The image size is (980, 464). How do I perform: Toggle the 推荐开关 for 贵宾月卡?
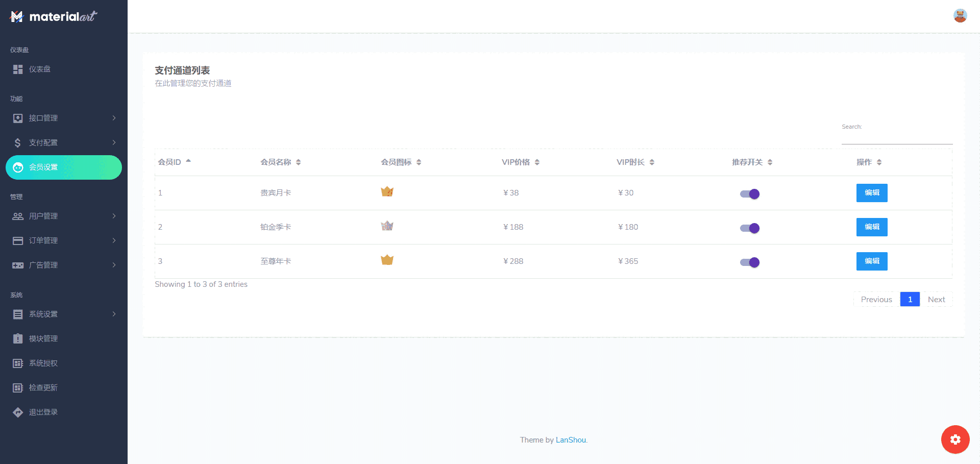[x=750, y=194]
